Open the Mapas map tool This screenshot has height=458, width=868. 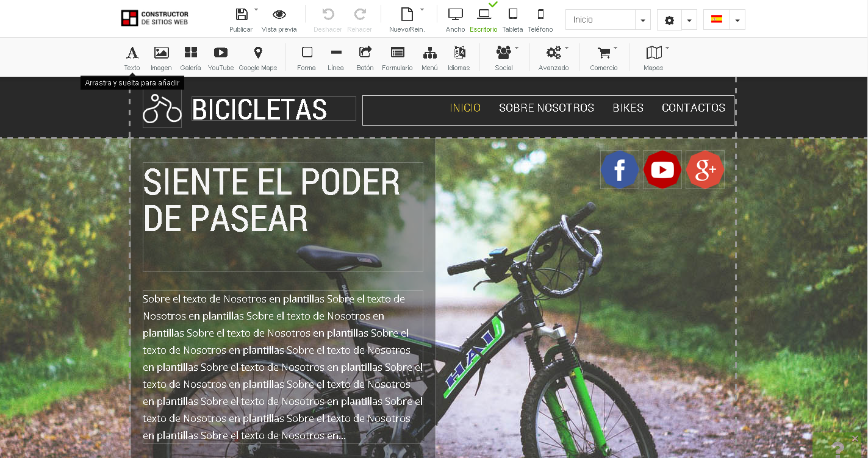click(653, 59)
